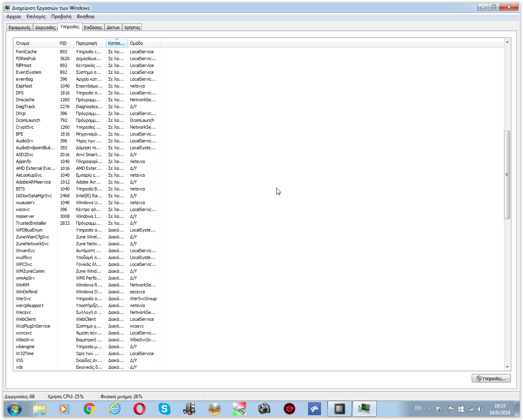523x420 pixels.
Task: Click Φυσική μνήμη: 26% in status bar
Action: click(x=121, y=397)
